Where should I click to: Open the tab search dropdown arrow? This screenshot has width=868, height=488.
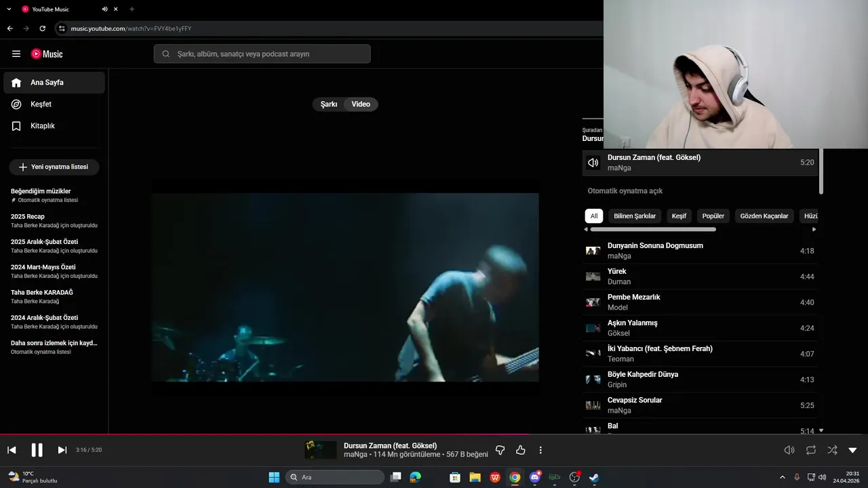(x=9, y=9)
